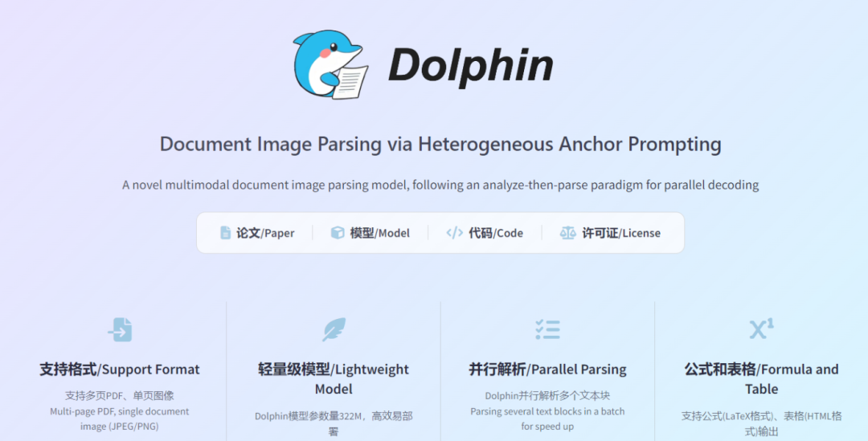Click the file import icon above Support Format
Screen dimensions: 868x441
pyautogui.click(x=120, y=329)
